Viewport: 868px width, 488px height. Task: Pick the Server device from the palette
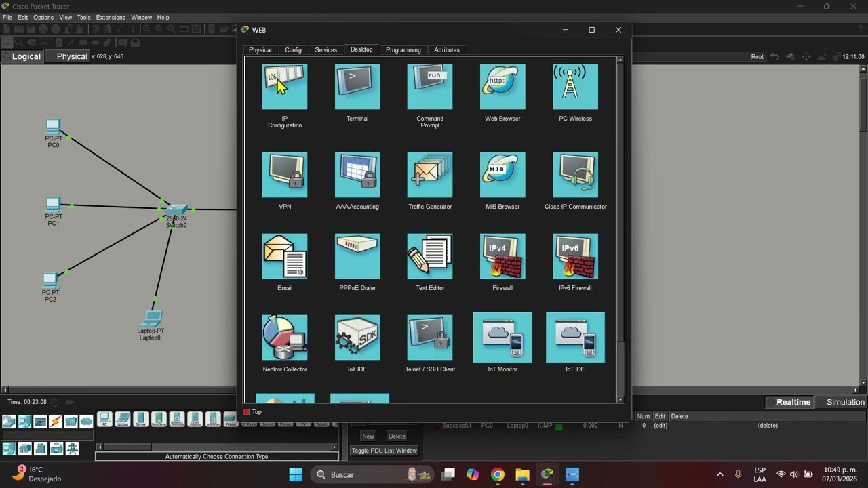click(141, 420)
